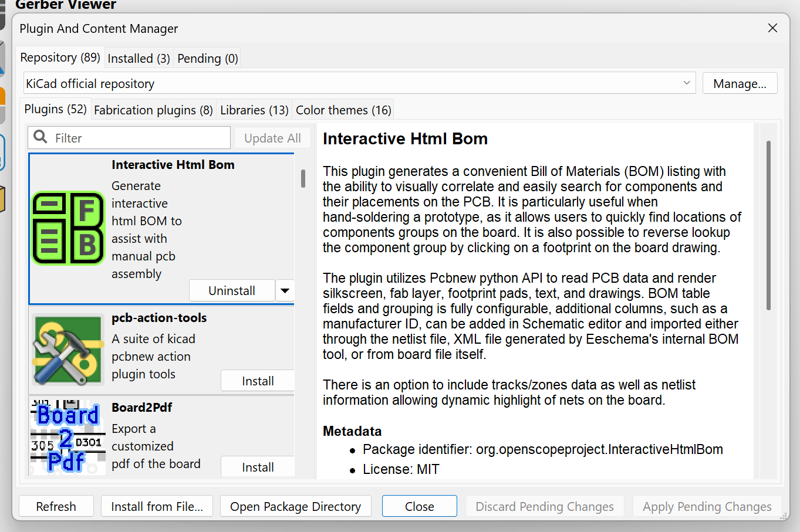The width and height of the screenshot is (800, 532).
Task: Click the Board2Pdf plugin icon
Action: point(67,437)
